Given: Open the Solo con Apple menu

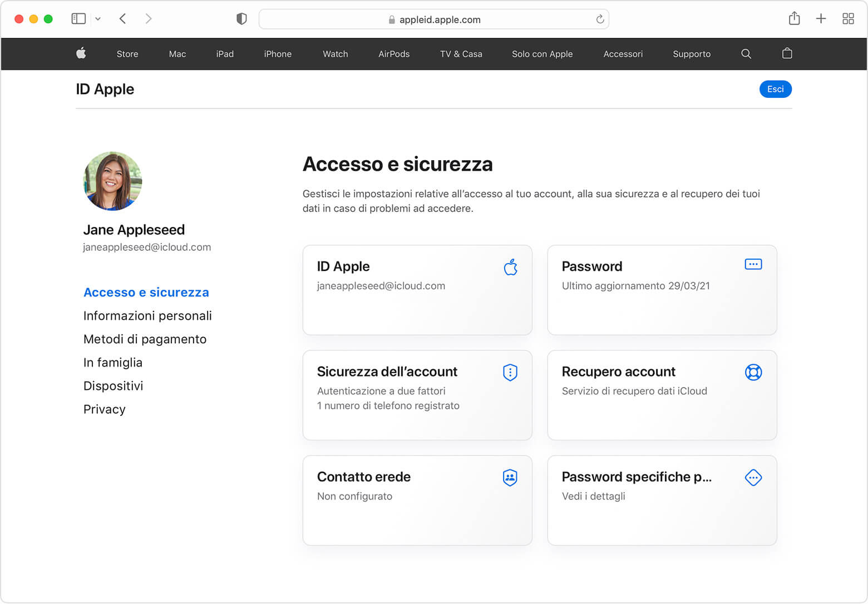Looking at the screenshot, I should (x=542, y=54).
